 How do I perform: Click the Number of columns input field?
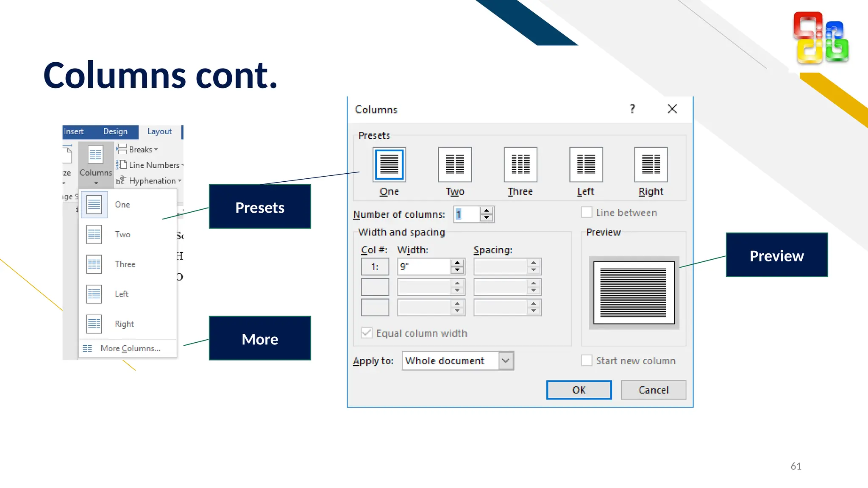click(x=467, y=214)
